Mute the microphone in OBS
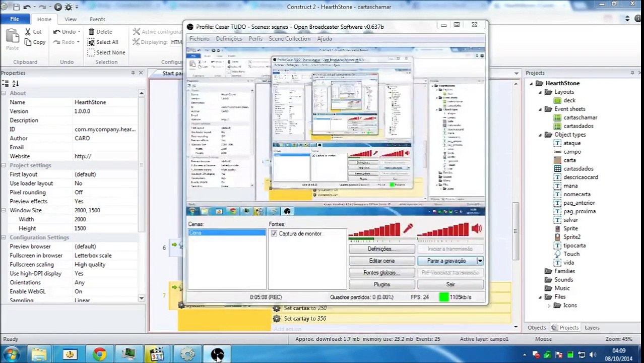This screenshot has height=363, width=644. 408,229
